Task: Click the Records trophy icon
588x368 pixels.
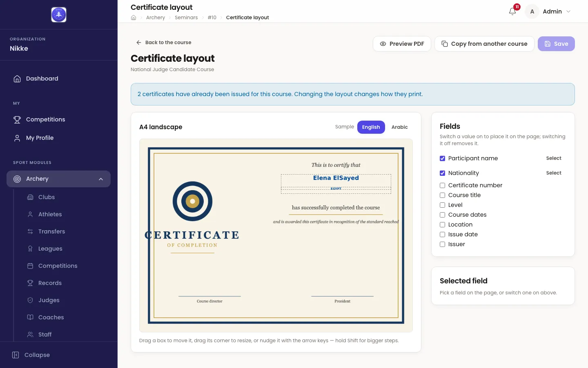Action: tap(30, 283)
